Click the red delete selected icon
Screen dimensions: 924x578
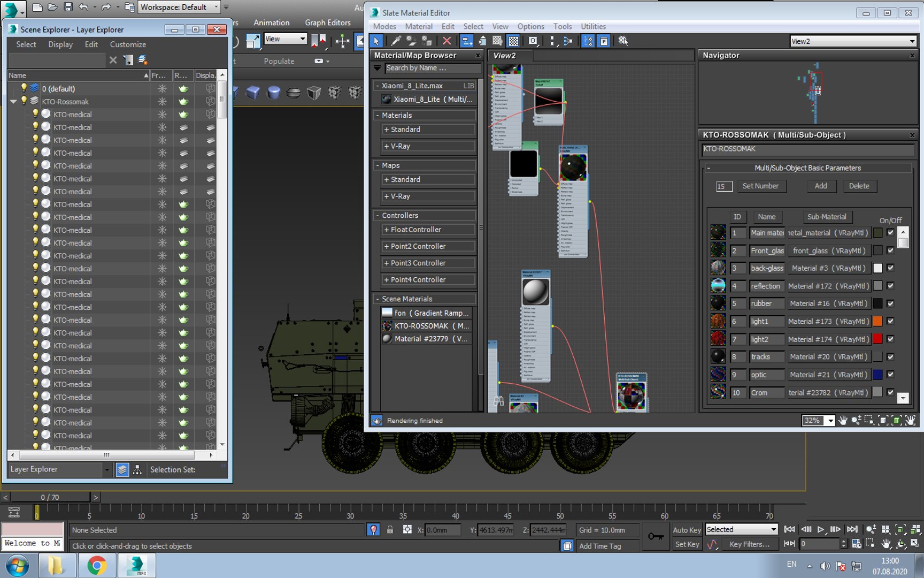[446, 41]
